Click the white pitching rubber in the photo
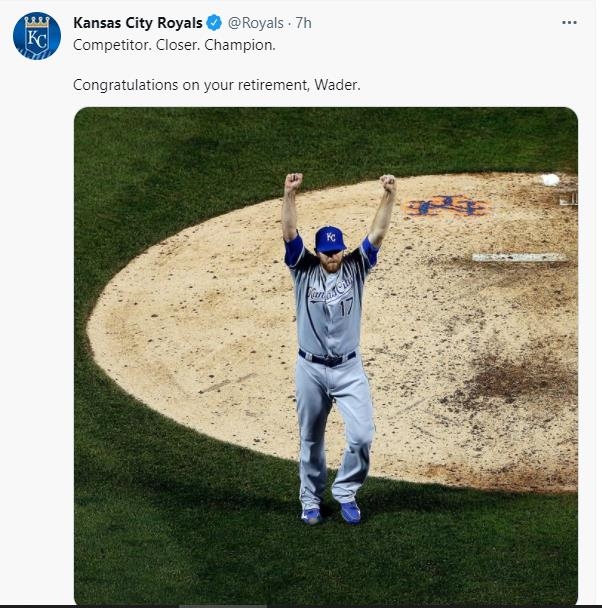The image size is (602, 608). [519, 257]
